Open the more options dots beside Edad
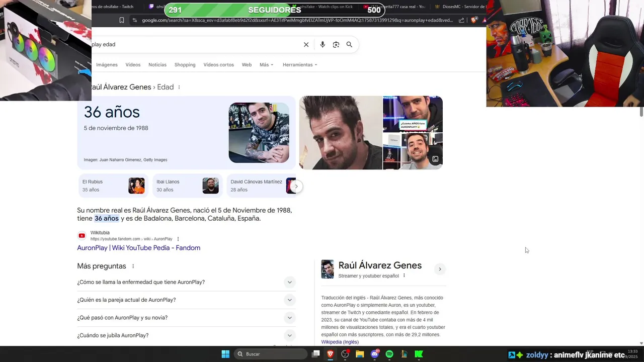644x362 pixels. 179,87
